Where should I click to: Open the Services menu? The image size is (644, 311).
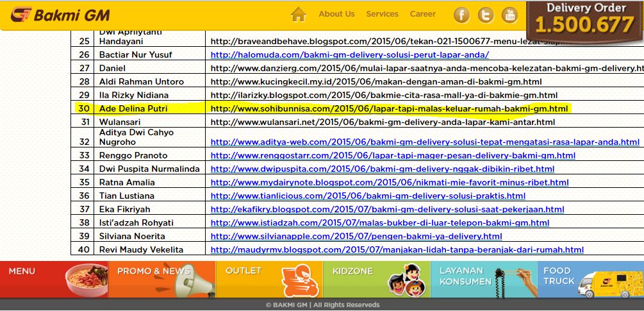(383, 14)
